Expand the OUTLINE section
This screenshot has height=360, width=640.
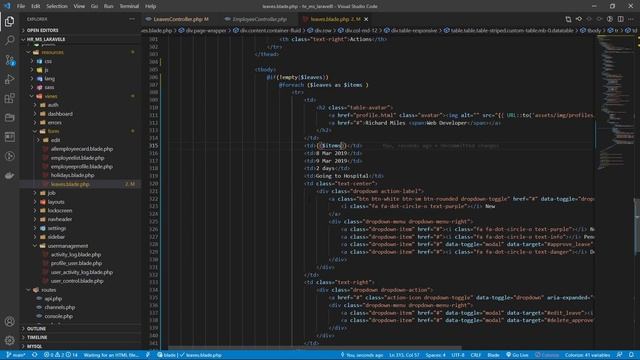(36, 329)
